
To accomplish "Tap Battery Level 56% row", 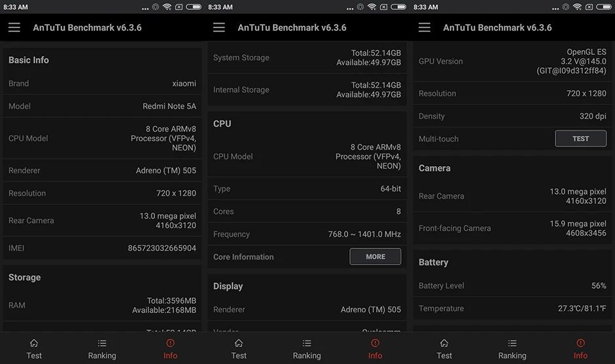I will 512,286.
